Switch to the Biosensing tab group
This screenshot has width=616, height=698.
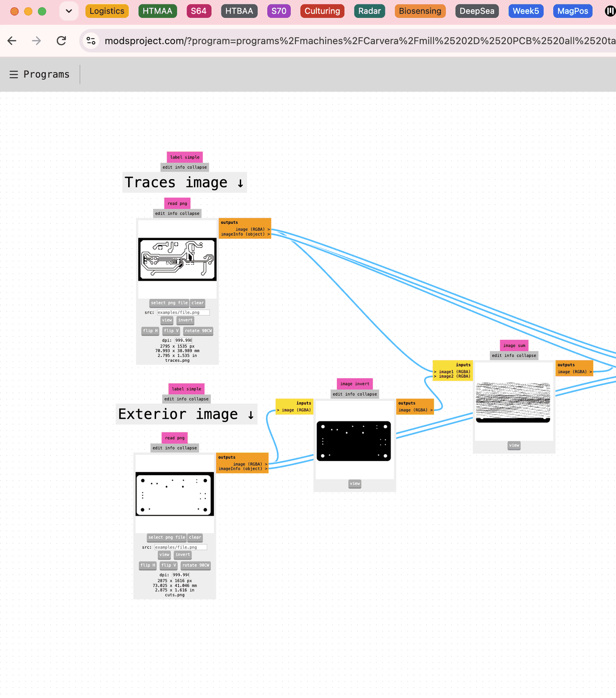pyautogui.click(x=420, y=11)
